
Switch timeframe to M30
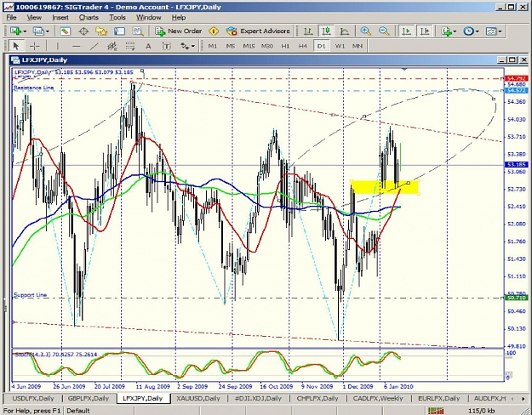pos(267,46)
